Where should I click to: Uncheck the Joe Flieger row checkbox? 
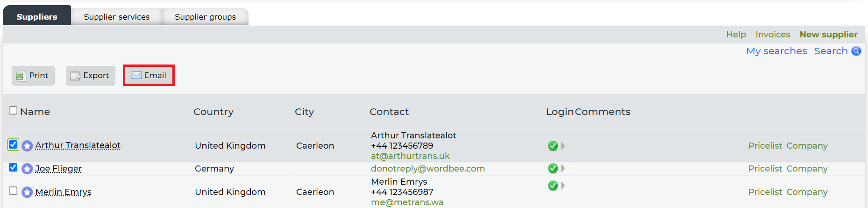tap(13, 167)
